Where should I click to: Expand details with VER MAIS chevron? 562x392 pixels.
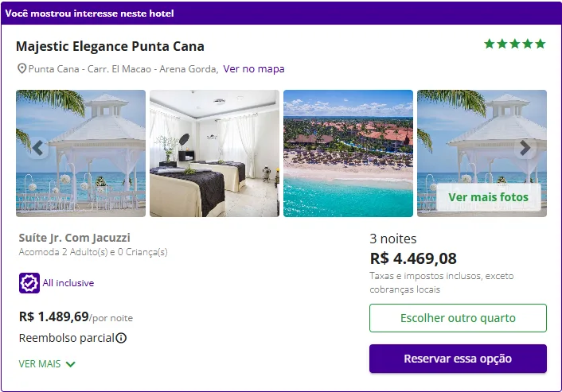tap(71, 364)
